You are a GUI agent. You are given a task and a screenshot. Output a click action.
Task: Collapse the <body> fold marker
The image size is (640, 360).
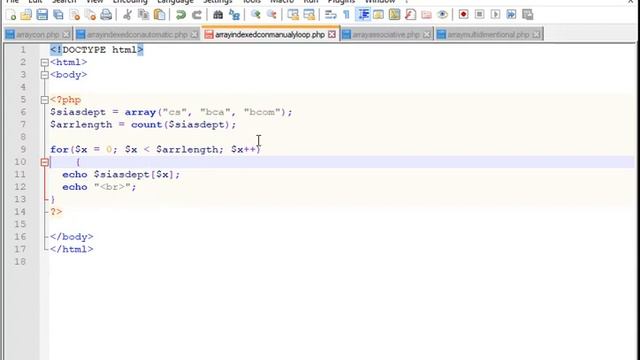coord(45,75)
